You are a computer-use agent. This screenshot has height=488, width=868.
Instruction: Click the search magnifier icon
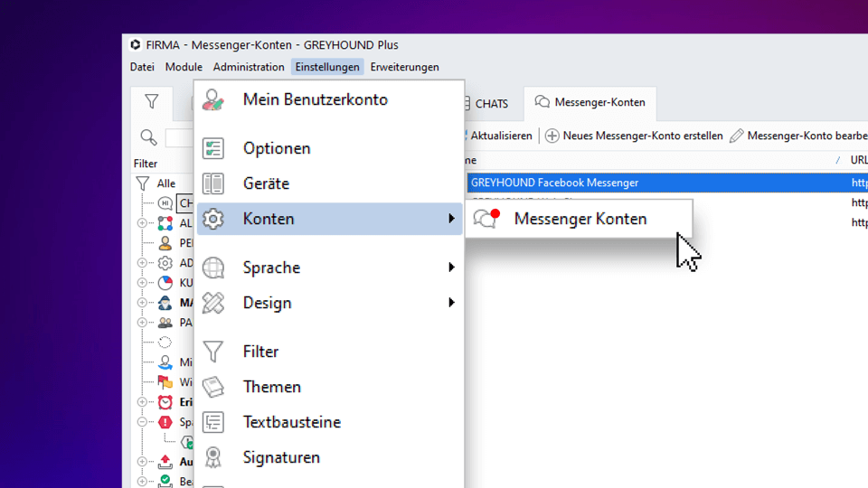pyautogui.click(x=148, y=137)
